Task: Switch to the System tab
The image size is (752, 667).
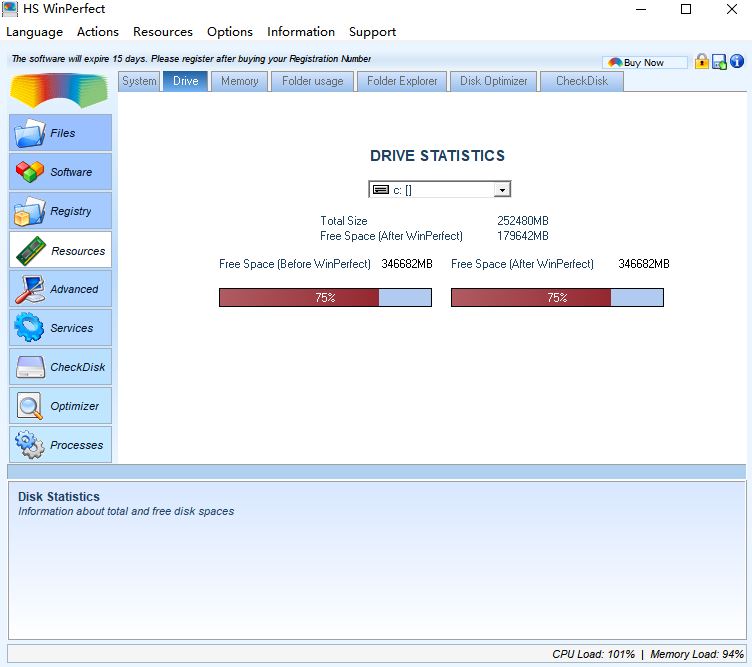Action: pyautogui.click(x=139, y=81)
